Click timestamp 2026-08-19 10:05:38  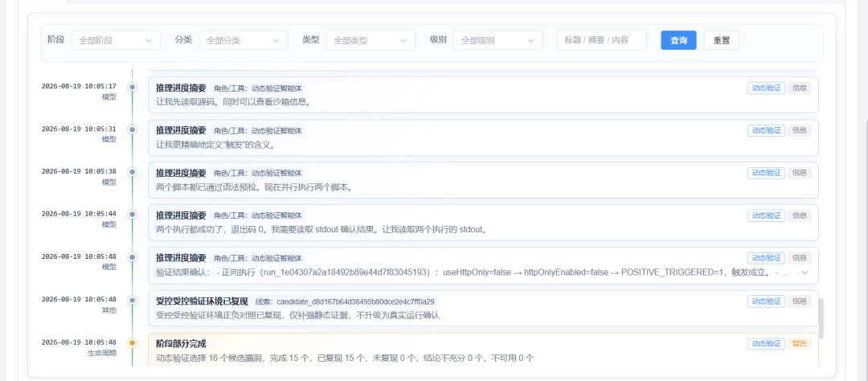(x=79, y=172)
